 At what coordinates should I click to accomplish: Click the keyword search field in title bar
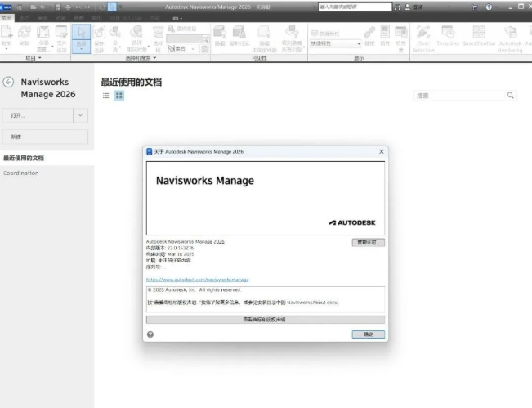click(355, 7)
